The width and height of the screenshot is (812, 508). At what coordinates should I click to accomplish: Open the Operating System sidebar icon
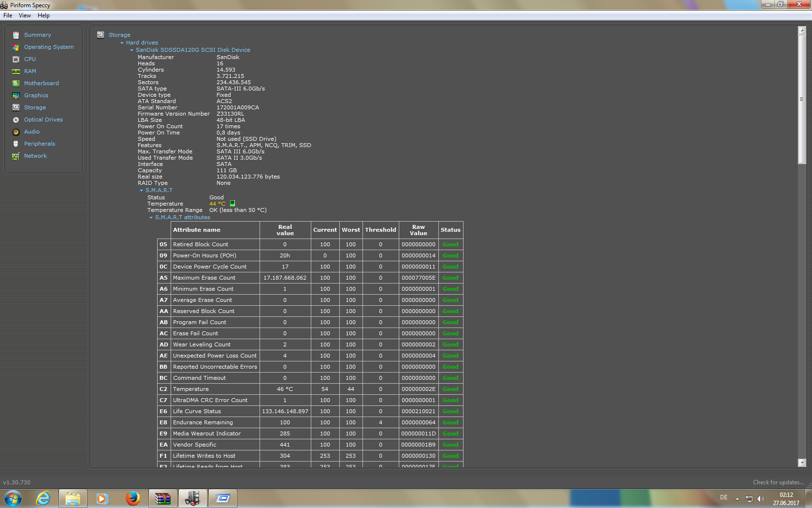pos(16,47)
